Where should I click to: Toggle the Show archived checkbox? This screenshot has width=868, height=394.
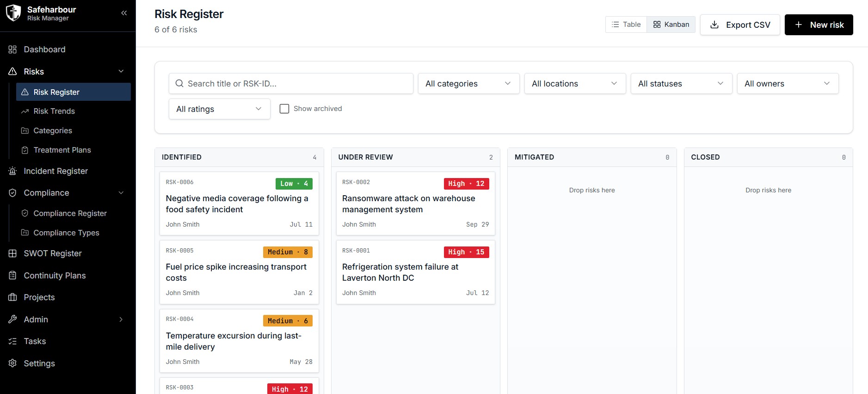point(284,109)
